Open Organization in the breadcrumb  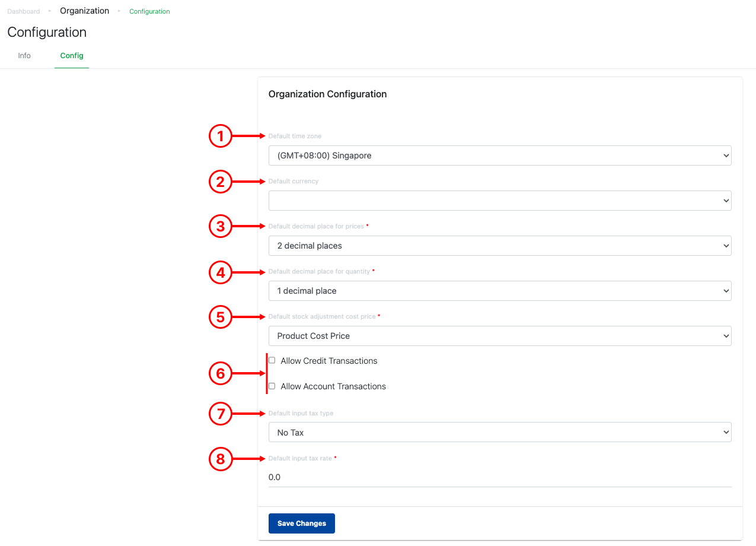pos(85,11)
